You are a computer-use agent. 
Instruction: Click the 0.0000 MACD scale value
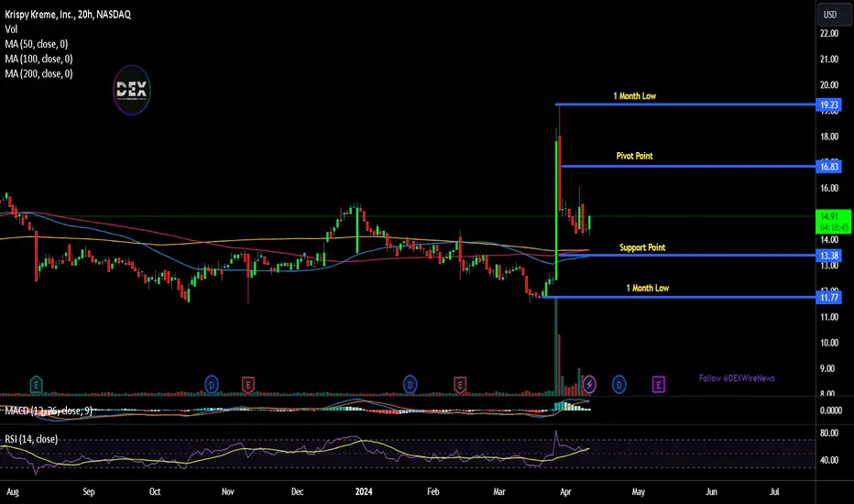tap(830, 411)
